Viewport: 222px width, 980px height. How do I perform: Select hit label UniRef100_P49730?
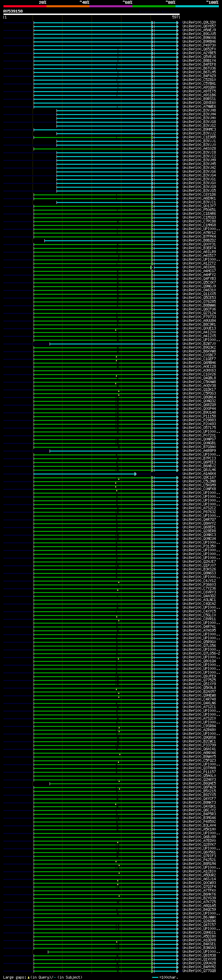click(199, 45)
